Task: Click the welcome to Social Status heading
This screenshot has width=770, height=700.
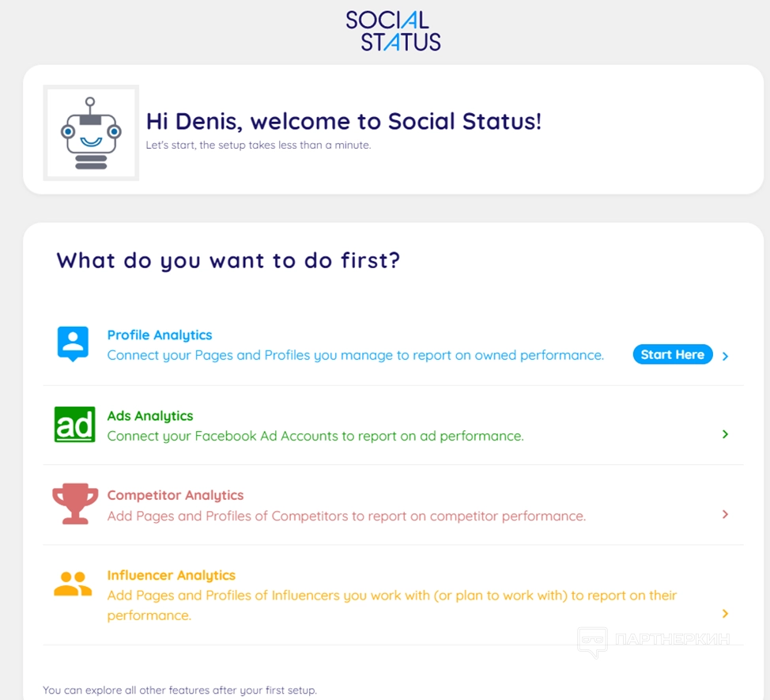Action: 344,122
